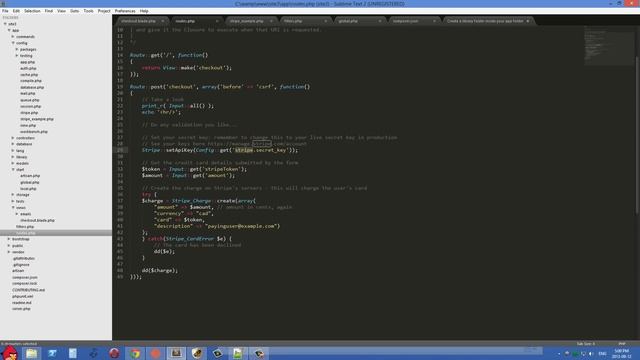Collapse the config folder arrow
This screenshot has width=640, height=360.
13,43
